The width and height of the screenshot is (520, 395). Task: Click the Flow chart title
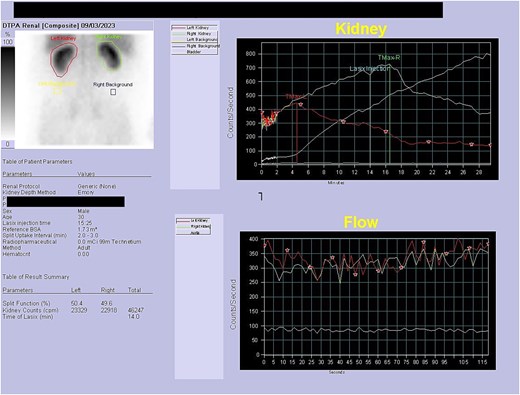[x=361, y=222]
